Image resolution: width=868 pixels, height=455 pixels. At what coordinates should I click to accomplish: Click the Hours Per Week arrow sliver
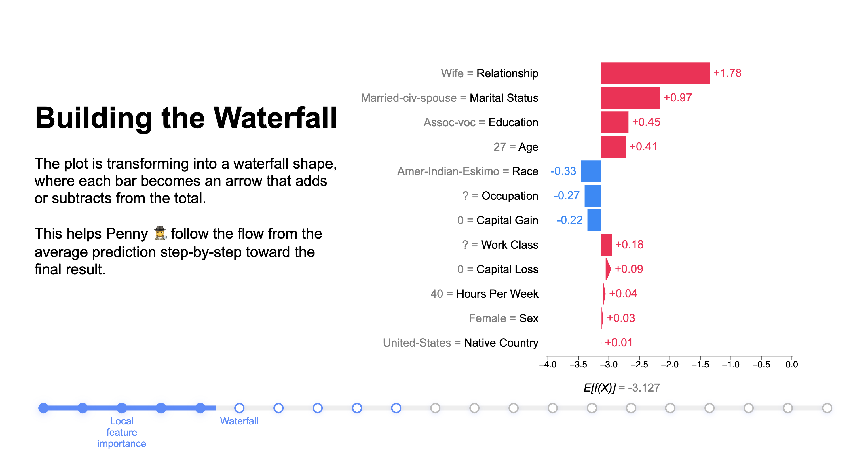click(x=604, y=293)
